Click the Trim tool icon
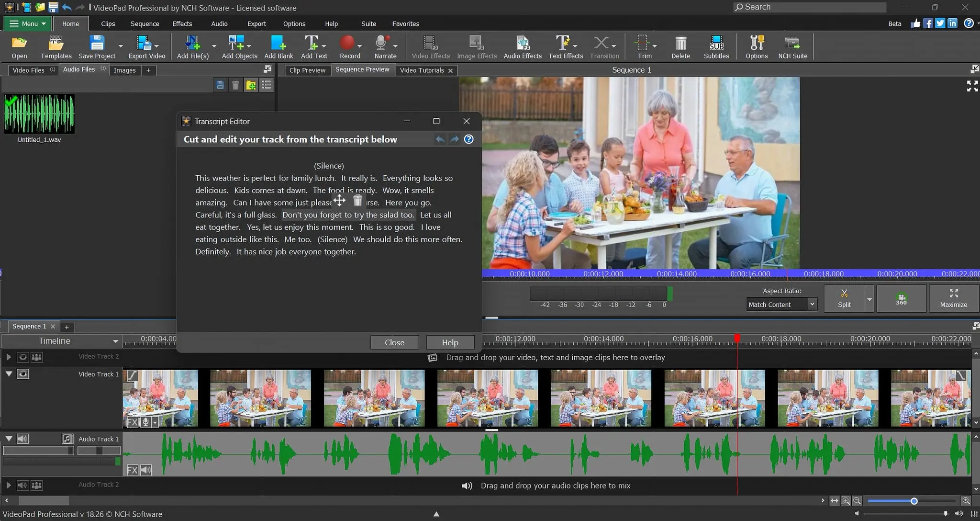The image size is (980, 521). tap(642, 43)
